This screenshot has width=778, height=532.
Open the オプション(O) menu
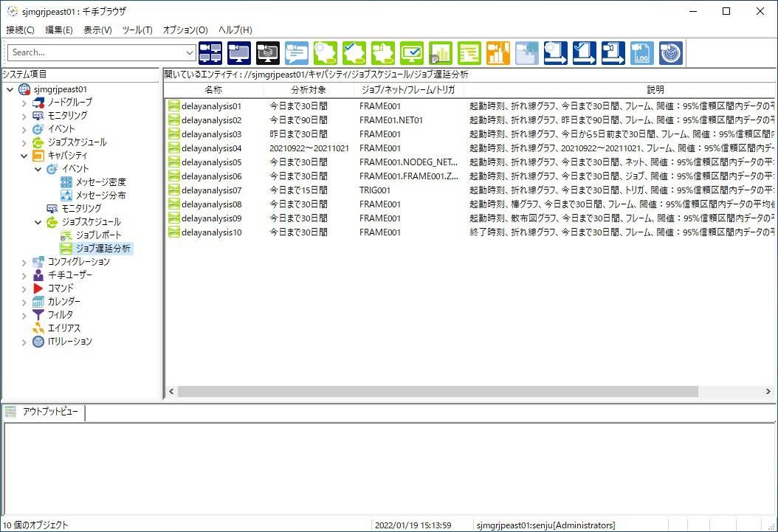click(x=185, y=30)
